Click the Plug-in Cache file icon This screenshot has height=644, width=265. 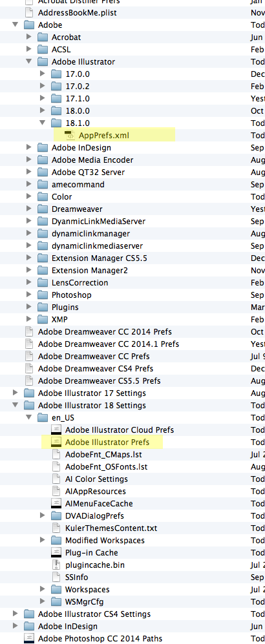[56, 552]
